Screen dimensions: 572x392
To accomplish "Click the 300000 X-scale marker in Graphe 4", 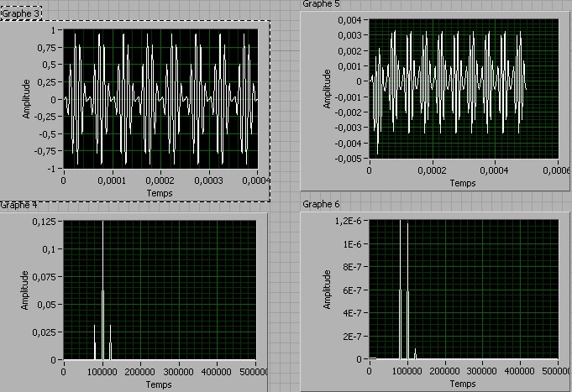I will 179,372.
